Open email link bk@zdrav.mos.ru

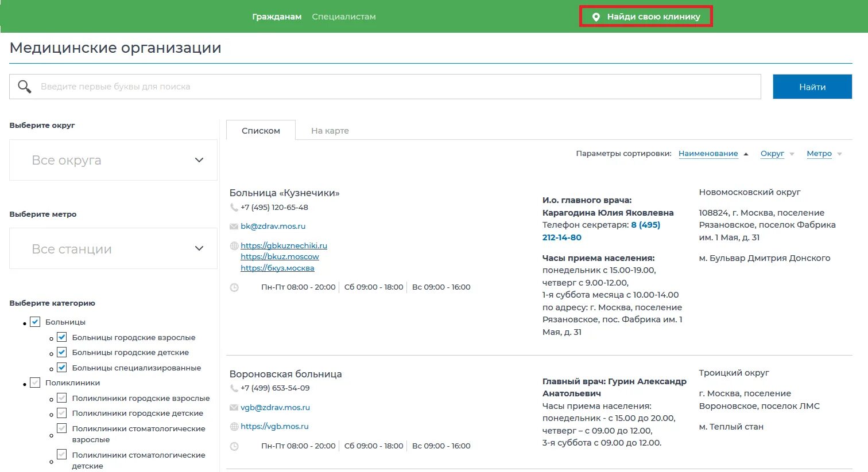273,227
